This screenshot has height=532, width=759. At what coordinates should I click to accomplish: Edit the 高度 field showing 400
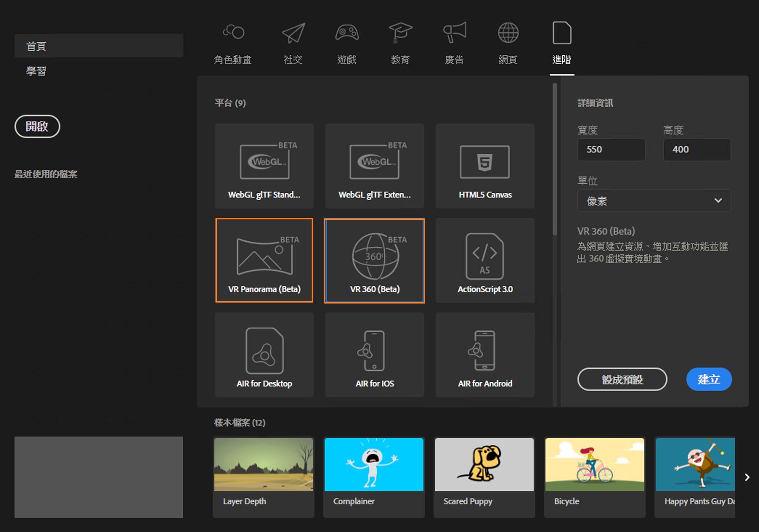click(697, 150)
